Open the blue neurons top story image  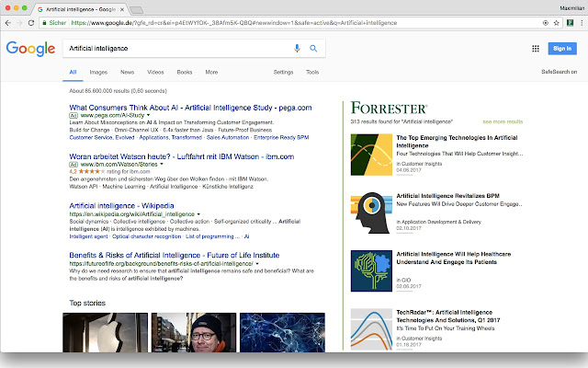tap(282, 332)
